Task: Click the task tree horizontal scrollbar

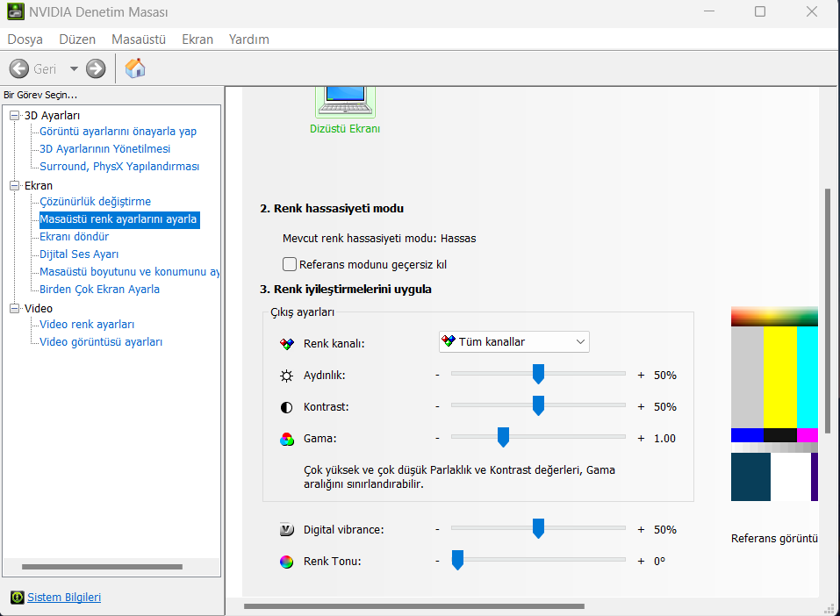Action: click(102, 567)
